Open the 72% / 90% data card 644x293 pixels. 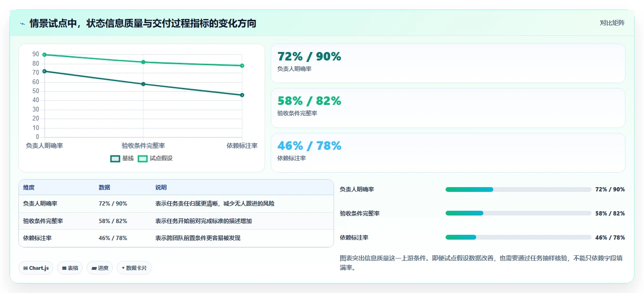[x=448, y=63]
